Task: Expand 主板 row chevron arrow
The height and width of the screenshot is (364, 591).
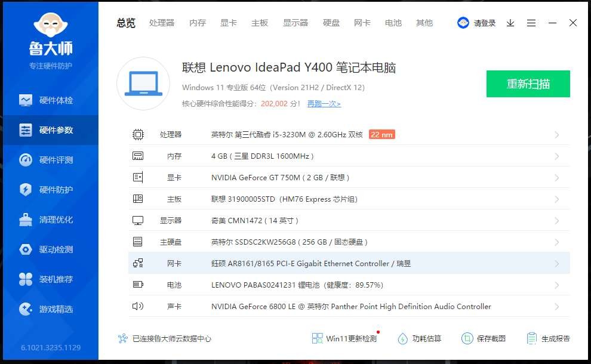Action: [557, 199]
